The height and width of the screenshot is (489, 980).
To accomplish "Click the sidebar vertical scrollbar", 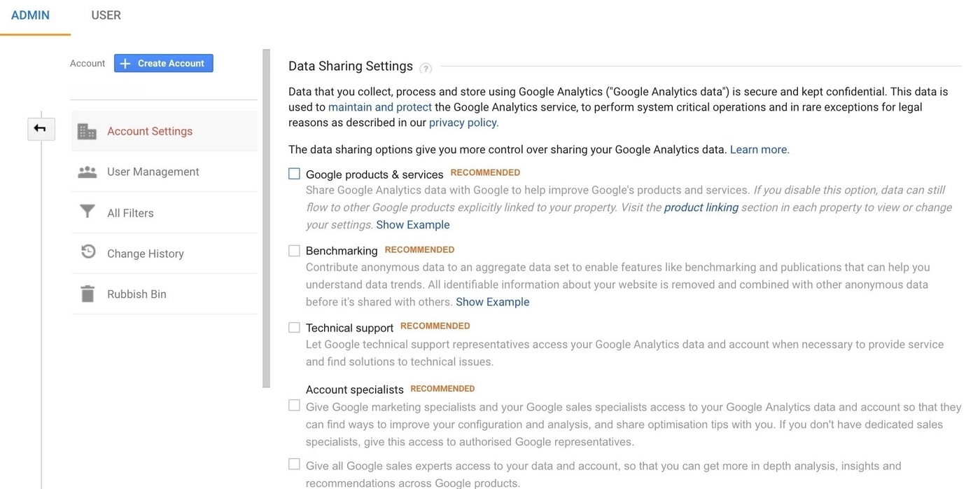I will (266, 218).
